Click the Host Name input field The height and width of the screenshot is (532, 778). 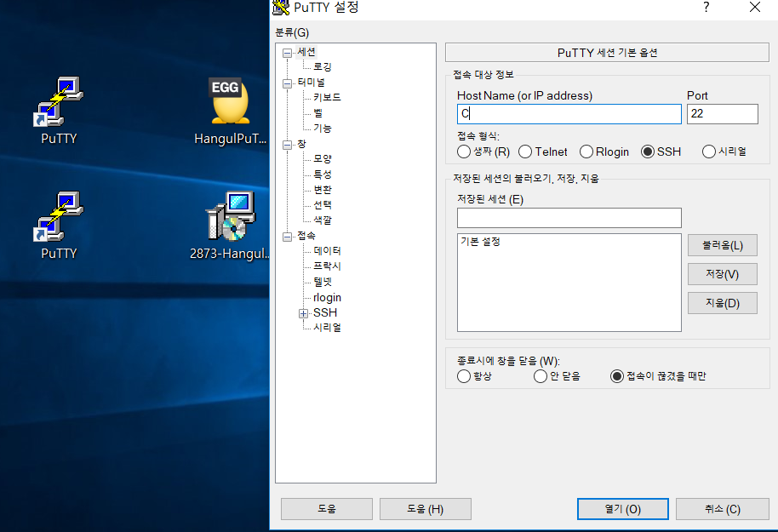[569, 114]
